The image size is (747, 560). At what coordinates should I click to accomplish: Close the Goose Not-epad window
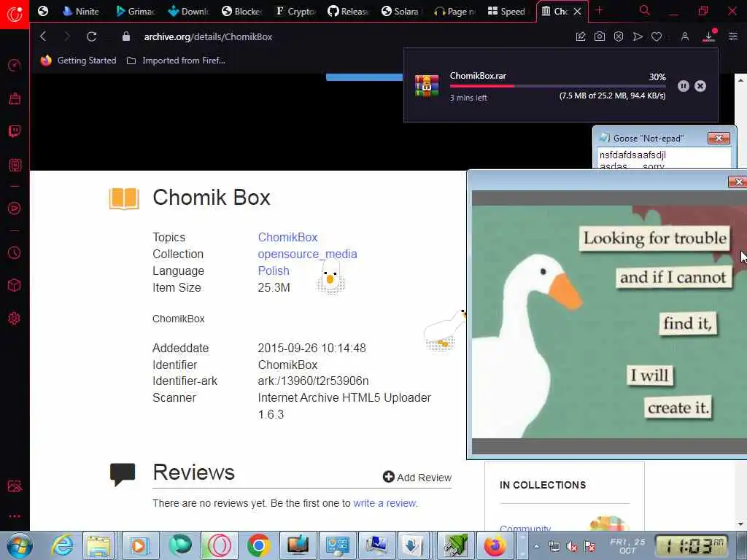click(x=719, y=138)
